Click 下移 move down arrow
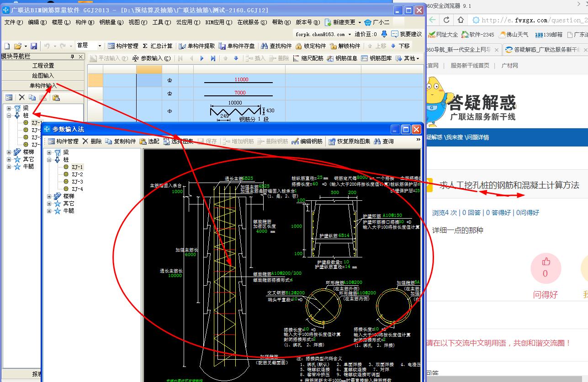The image size is (588, 382). 400,46
